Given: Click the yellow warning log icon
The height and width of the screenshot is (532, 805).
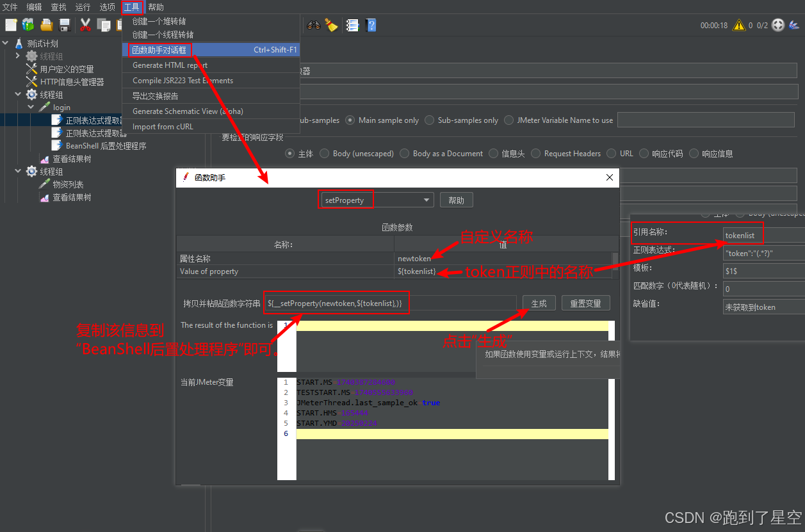Looking at the screenshot, I should 739,26.
